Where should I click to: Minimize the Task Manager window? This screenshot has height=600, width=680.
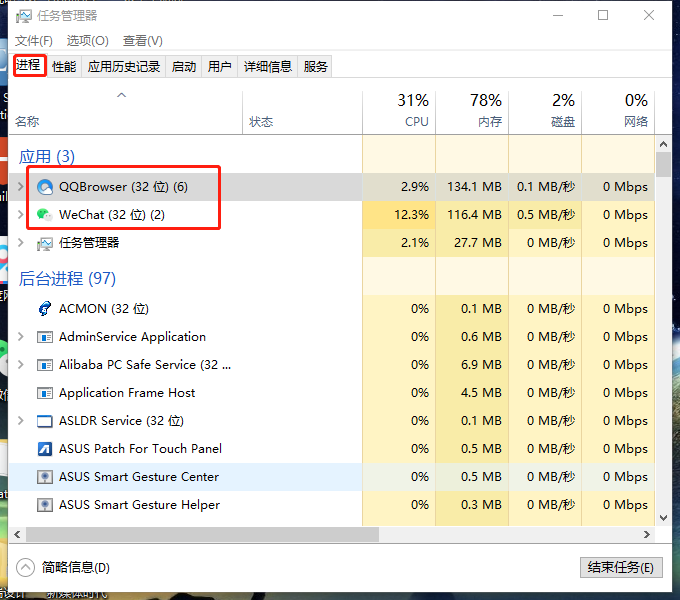(x=558, y=16)
